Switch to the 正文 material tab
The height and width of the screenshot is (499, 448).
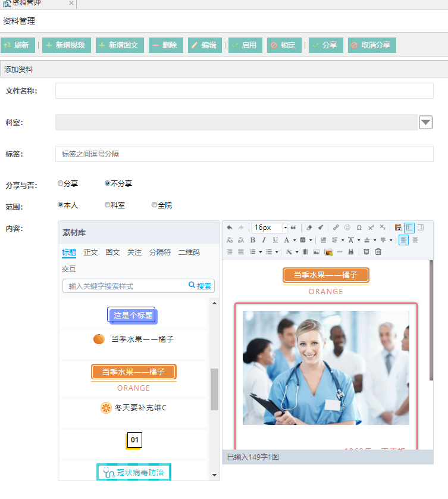pos(90,252)
